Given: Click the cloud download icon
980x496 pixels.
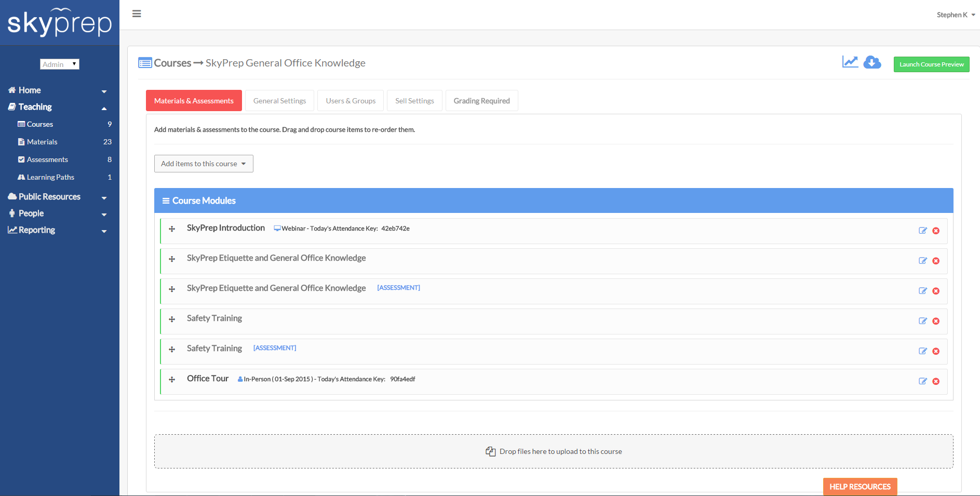Looking at the screenshot, I should coord(872,62).
